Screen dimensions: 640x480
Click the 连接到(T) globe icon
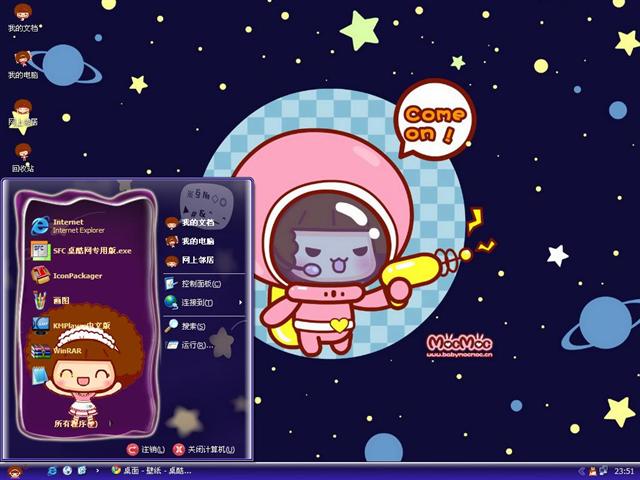click(x=171, y=302)
